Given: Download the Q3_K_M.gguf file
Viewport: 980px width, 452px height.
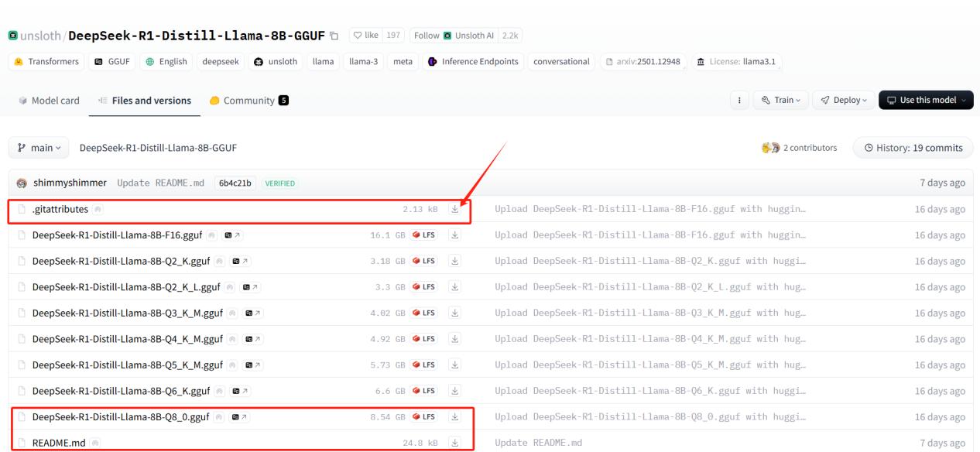Looking at the screenshot, I should [x=455, y=313].
